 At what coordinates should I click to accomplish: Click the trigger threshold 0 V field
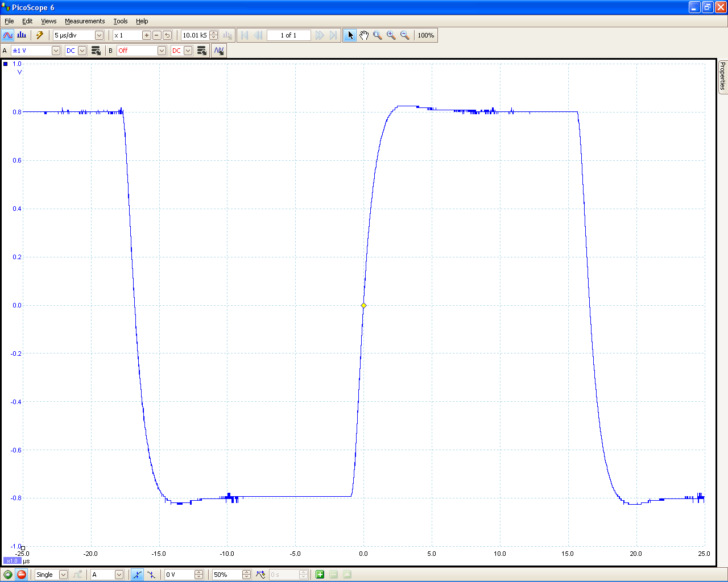click(x=179, y=575)
